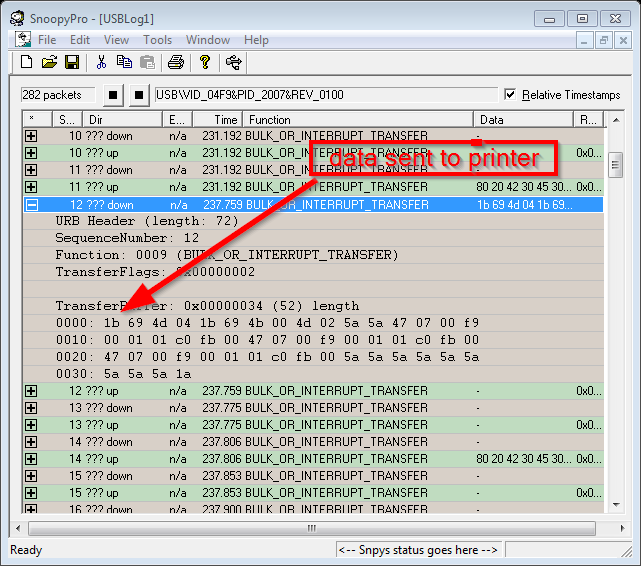The width and height of the screenshot is (641, 566).
Task: Click the Function column header
Action: click(360, 119)
